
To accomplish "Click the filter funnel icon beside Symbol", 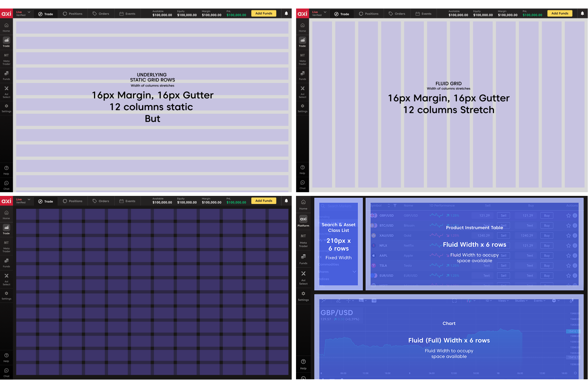I will pyautogui.click(x=395, y=205).
